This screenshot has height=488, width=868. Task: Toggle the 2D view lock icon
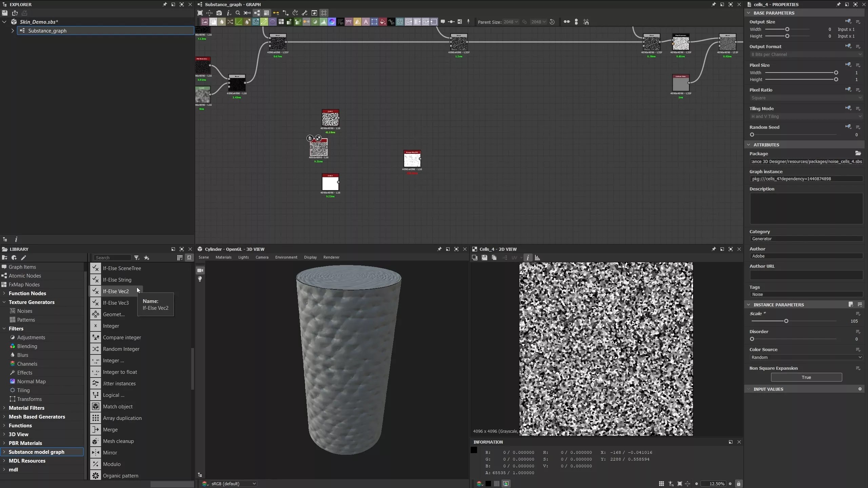pyautogui.click(x=738, y=484)
